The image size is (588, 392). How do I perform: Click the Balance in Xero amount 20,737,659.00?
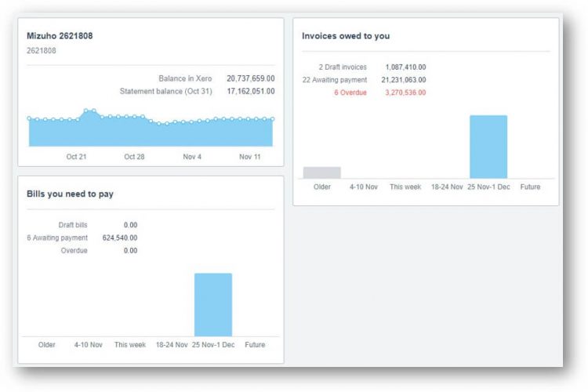[250, 79]
